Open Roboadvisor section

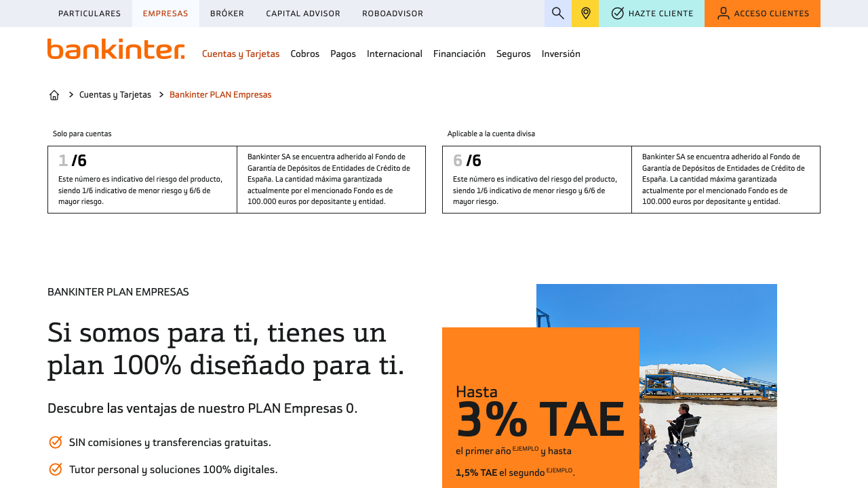[x=393, y=14]
